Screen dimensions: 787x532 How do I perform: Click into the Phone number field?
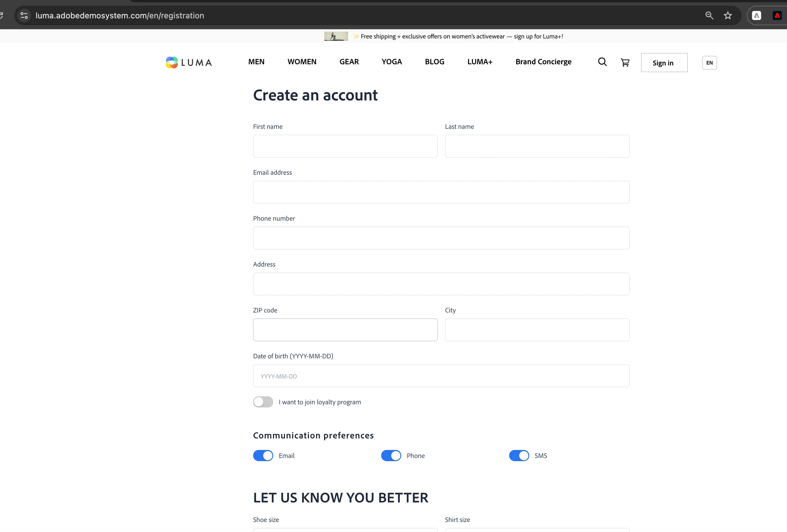click(x=441, y=238)
